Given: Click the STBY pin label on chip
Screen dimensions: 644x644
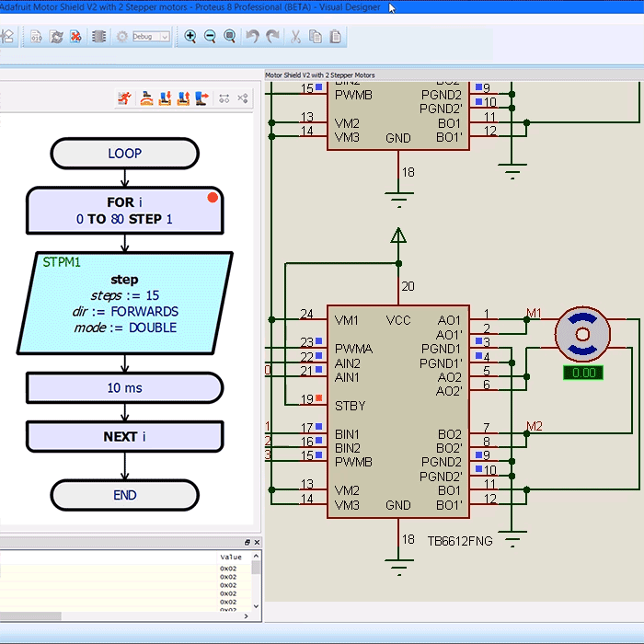Looking at the screenshot, I should pyautogui.click(x=350, y=406).
